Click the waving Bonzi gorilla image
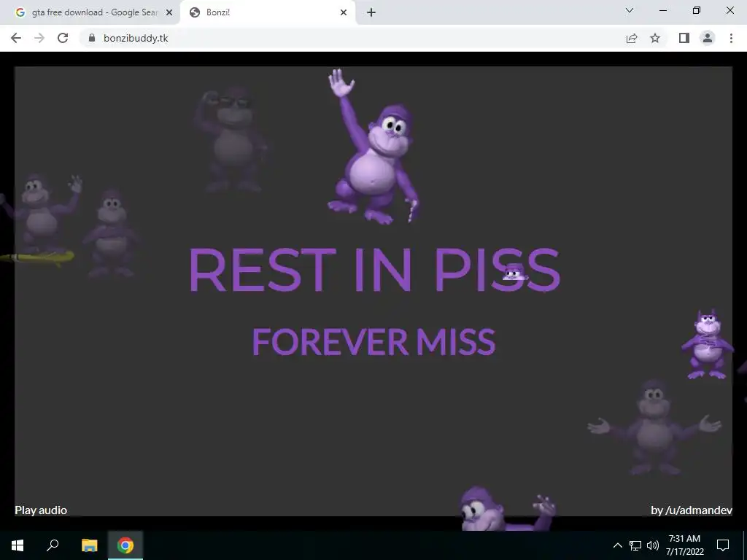This screenshot has width=747, height=560. point(374,146)
